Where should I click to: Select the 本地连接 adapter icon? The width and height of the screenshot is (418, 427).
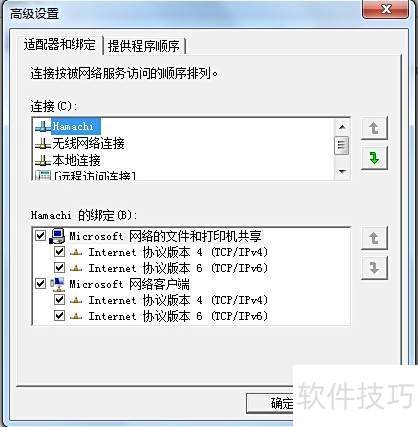coord(43,161)
